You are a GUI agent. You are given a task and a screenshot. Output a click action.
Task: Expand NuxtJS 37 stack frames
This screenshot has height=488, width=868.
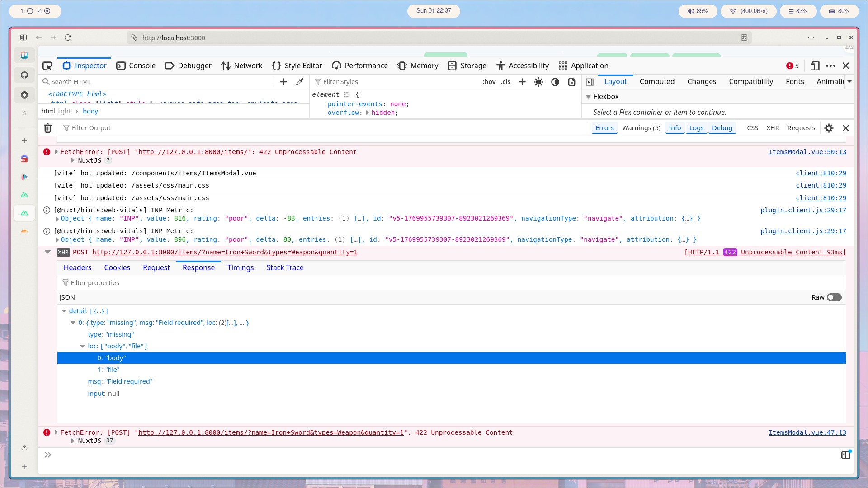[73, 441]
